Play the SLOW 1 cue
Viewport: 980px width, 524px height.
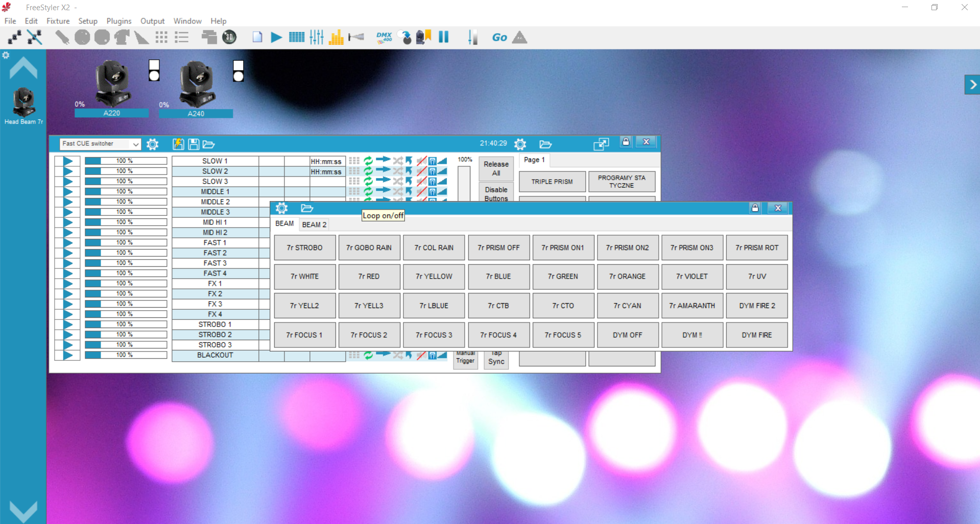coord(68,161)
